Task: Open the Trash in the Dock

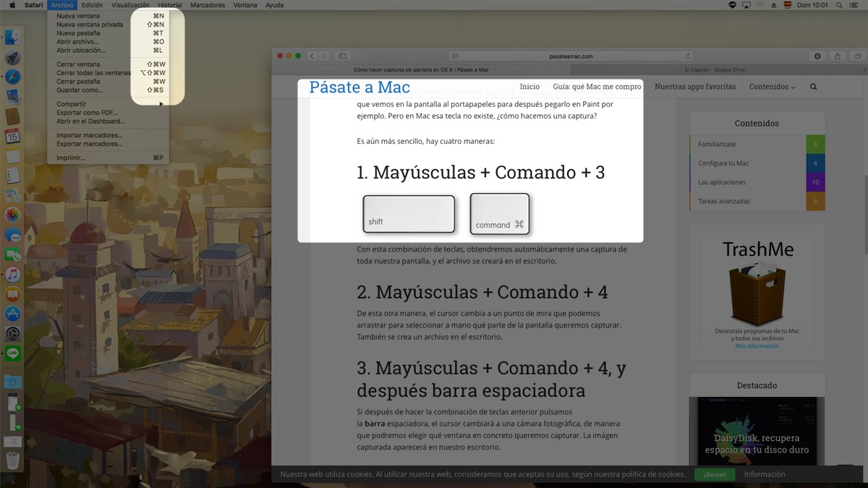Action: point(12,460)
